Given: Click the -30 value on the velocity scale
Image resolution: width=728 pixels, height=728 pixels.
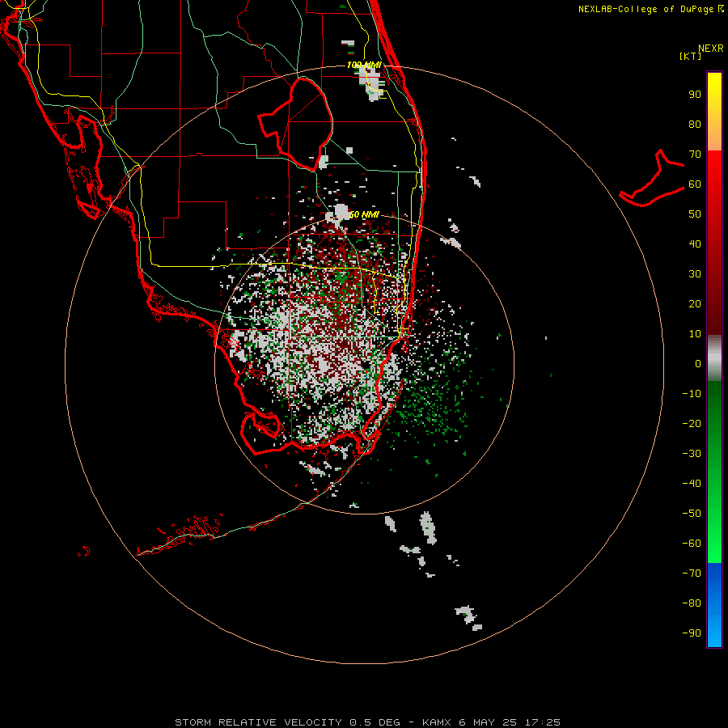Looking at the screenshot, I should 692,454.
